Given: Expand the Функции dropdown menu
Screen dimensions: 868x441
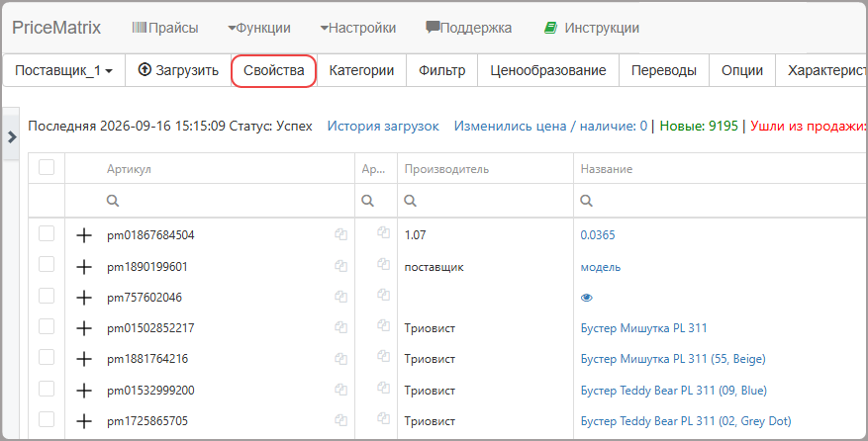Looking at the screenshot, I should (259, 28).
